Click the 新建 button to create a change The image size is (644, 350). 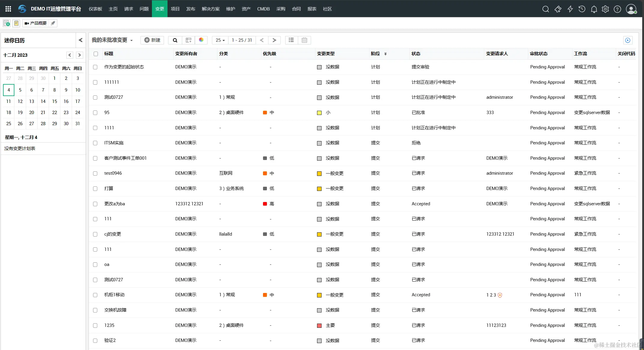[x=152, y=40]
